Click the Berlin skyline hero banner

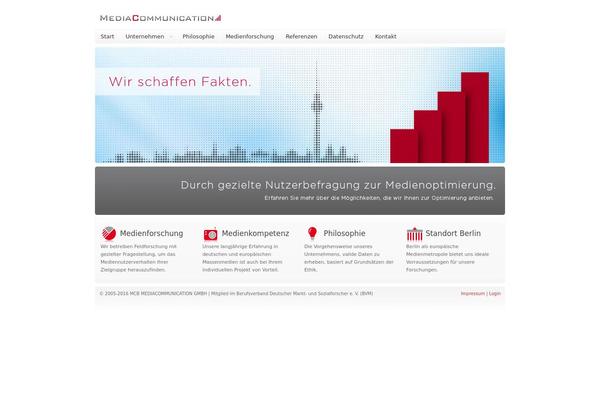tap(300, 105)
